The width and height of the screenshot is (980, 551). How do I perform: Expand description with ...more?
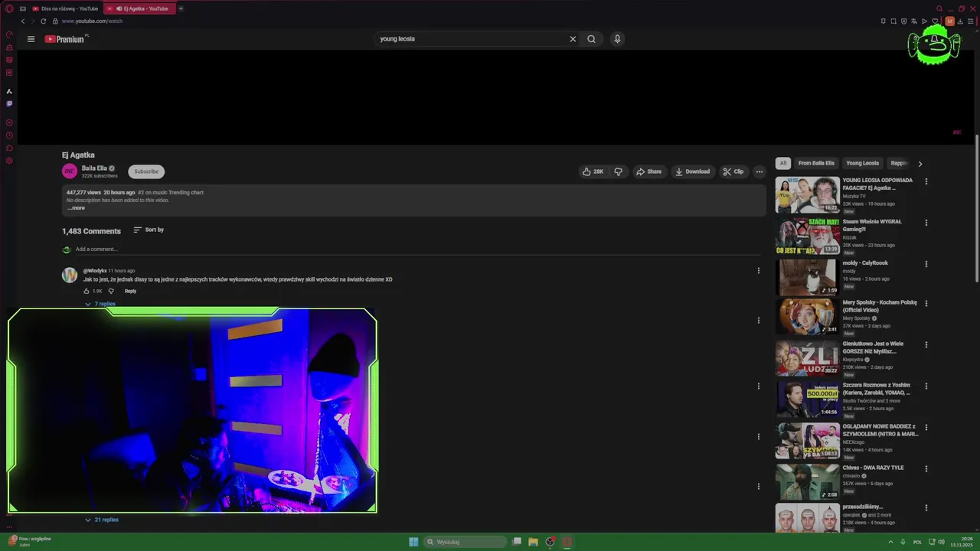76,208
